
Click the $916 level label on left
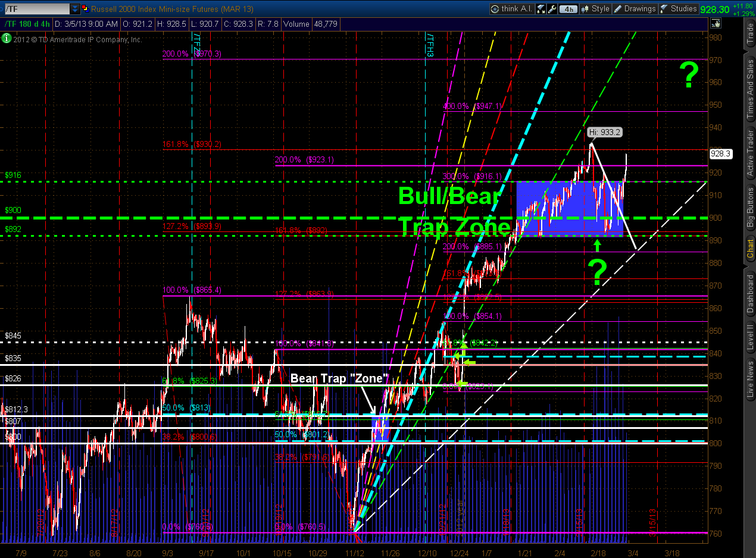point(13,175)
